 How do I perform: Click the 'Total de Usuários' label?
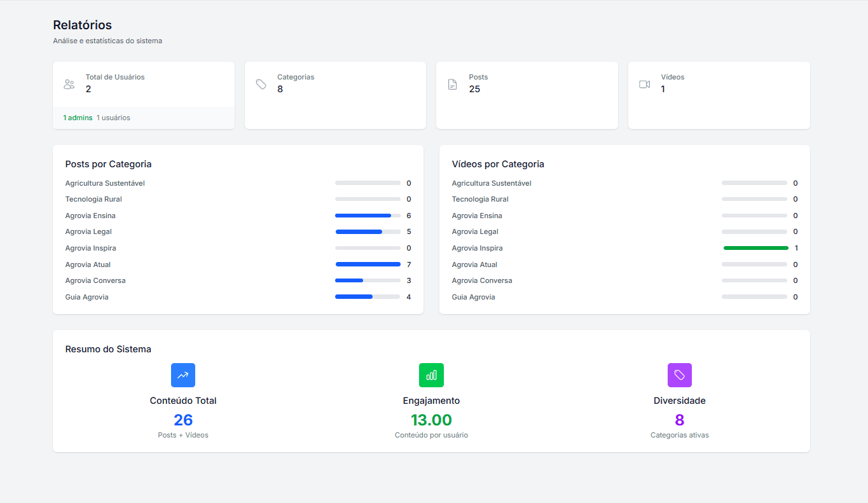tap(115, 77)
